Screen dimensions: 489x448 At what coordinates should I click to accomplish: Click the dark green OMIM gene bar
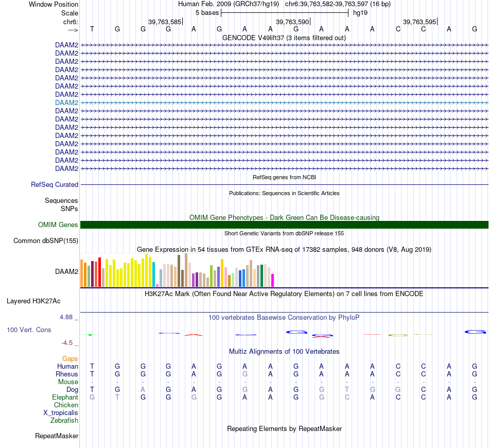[x=284, y=225]
